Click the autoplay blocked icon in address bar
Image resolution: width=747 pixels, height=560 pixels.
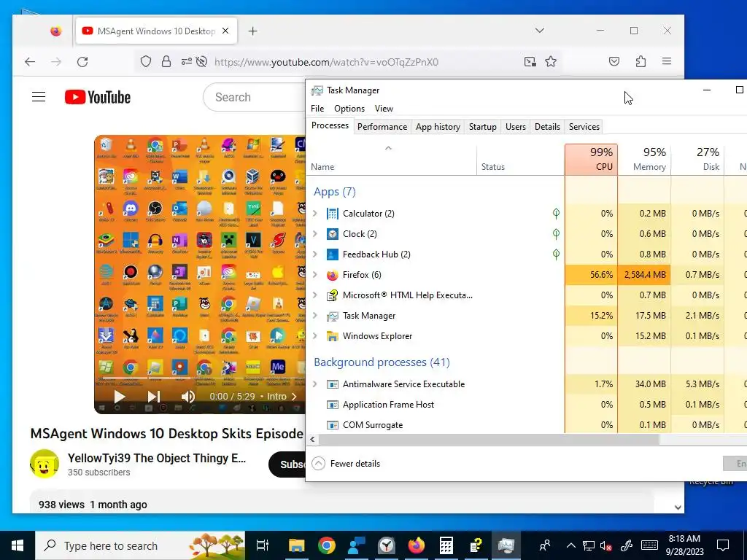click(x=201, y=61)
